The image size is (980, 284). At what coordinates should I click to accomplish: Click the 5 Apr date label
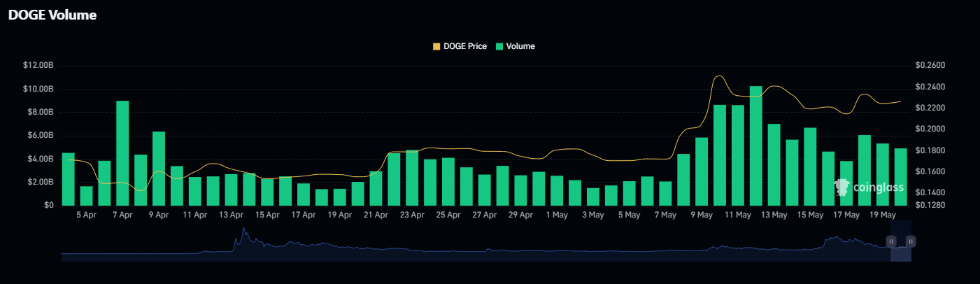pos(86,215)
